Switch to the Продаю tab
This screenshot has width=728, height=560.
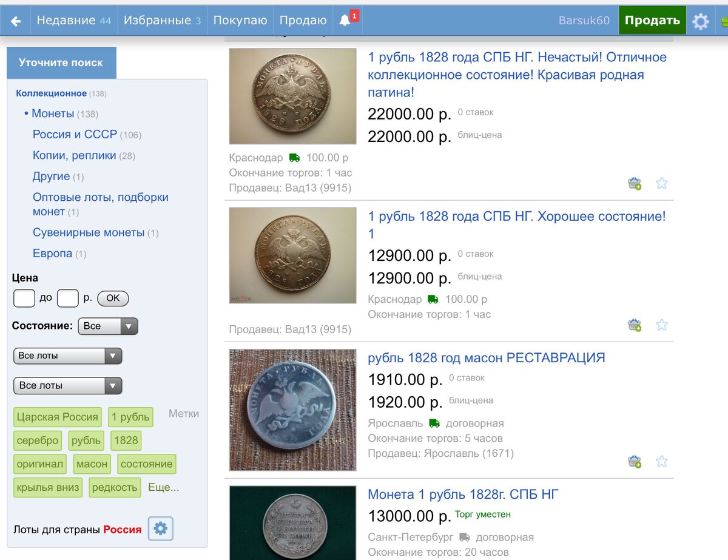click(x=303, y=21)
